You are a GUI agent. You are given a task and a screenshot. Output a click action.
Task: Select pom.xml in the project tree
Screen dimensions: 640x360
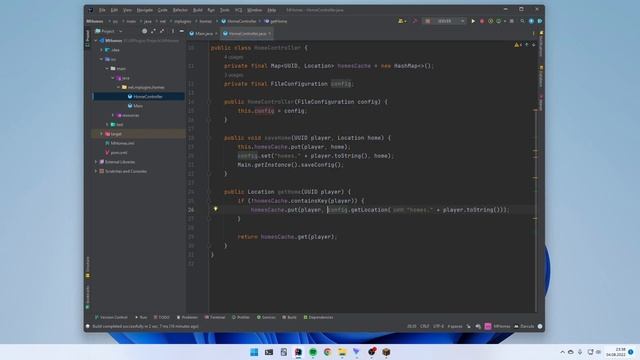tap(119, 153)
